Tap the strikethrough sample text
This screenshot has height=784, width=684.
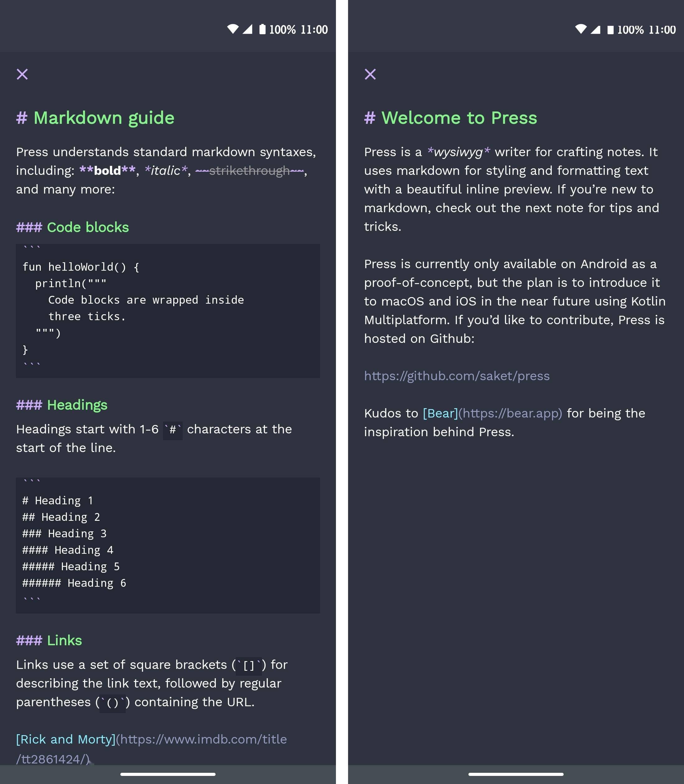point(249,170)
